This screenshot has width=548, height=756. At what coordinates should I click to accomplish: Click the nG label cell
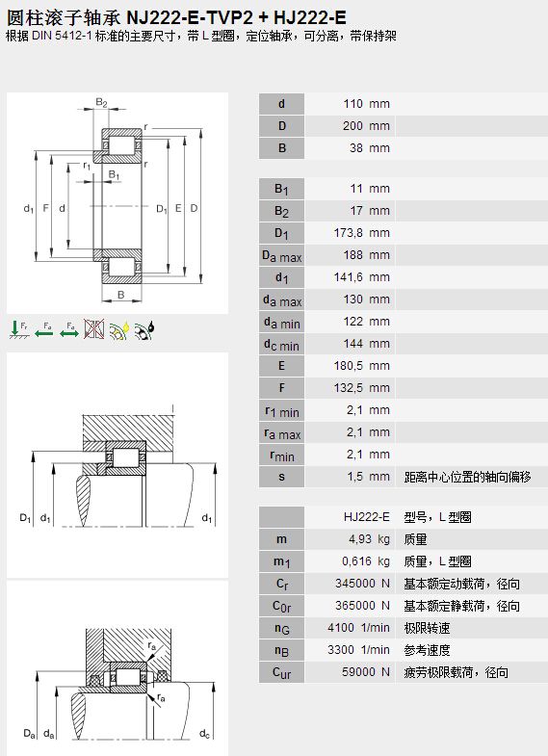[x=281, y=628]
